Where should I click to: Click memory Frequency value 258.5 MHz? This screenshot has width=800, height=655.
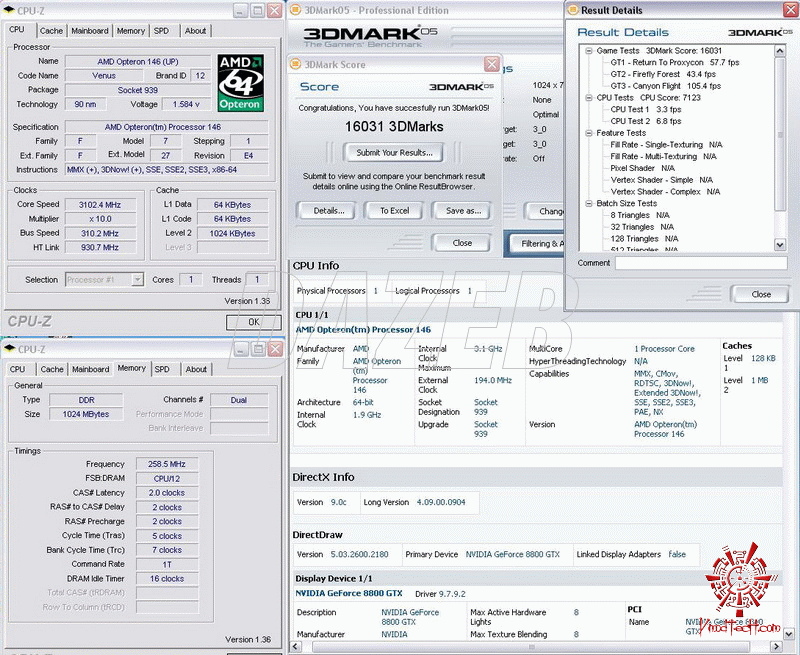167,464
